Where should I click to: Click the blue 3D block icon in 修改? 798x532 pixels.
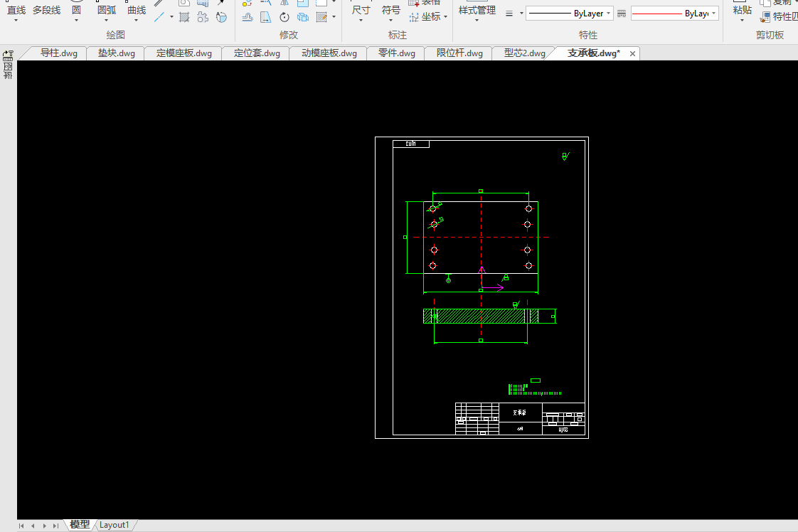tap(303, 17)
